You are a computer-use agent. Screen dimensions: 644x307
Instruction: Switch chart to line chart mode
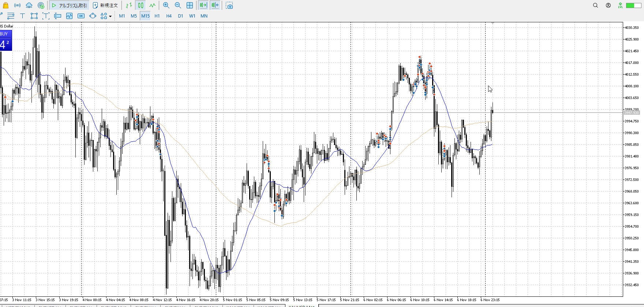click(152, 5)
